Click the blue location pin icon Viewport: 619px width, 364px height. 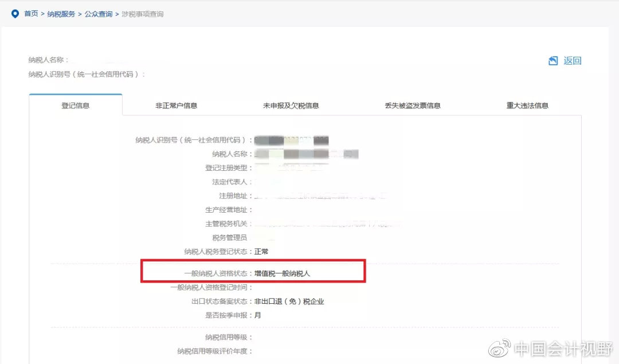[x=15, y=14]
